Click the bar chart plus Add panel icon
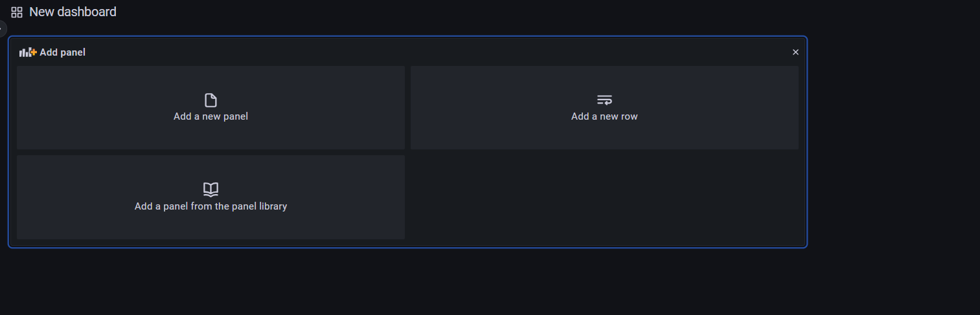 (28, 52)
